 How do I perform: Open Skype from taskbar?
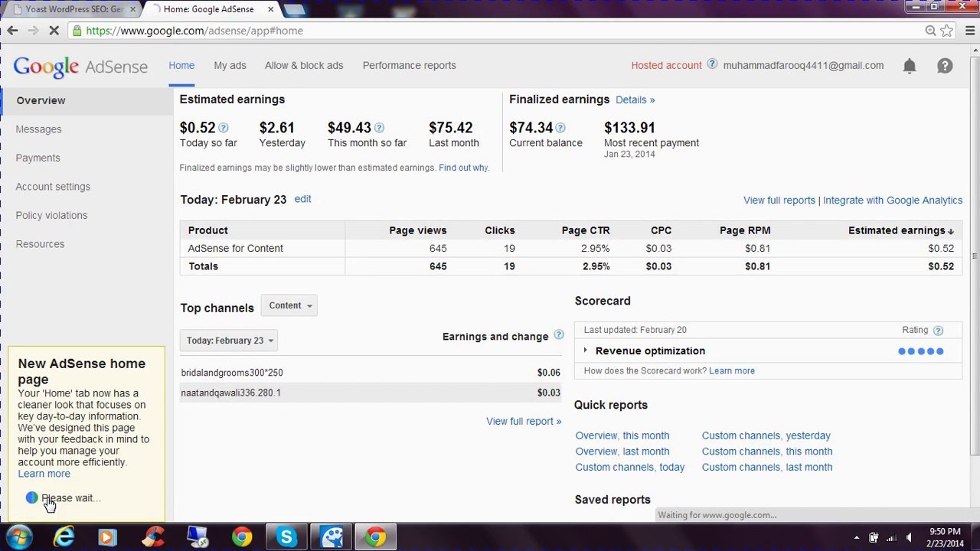(286, 537)
